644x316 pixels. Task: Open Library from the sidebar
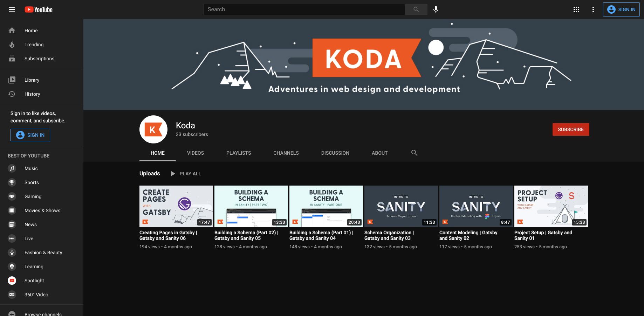tap(42, 80)
